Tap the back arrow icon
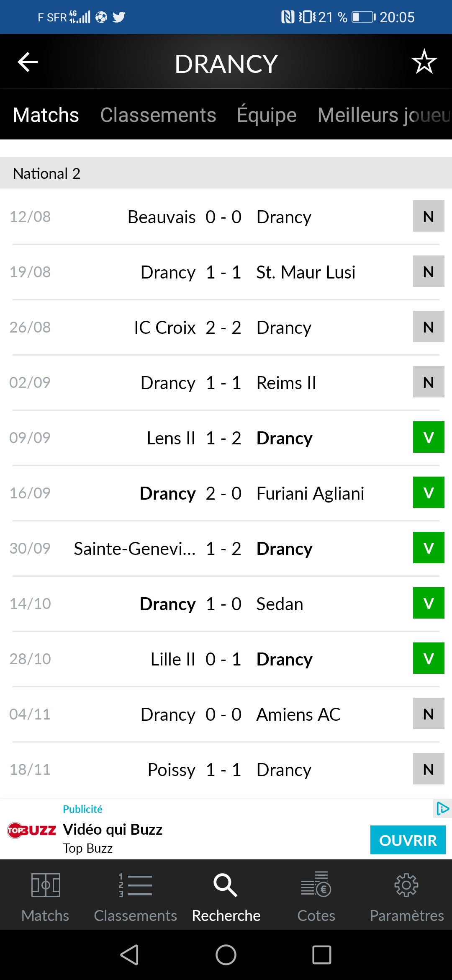The image size is (452, 980). point(28,62)
